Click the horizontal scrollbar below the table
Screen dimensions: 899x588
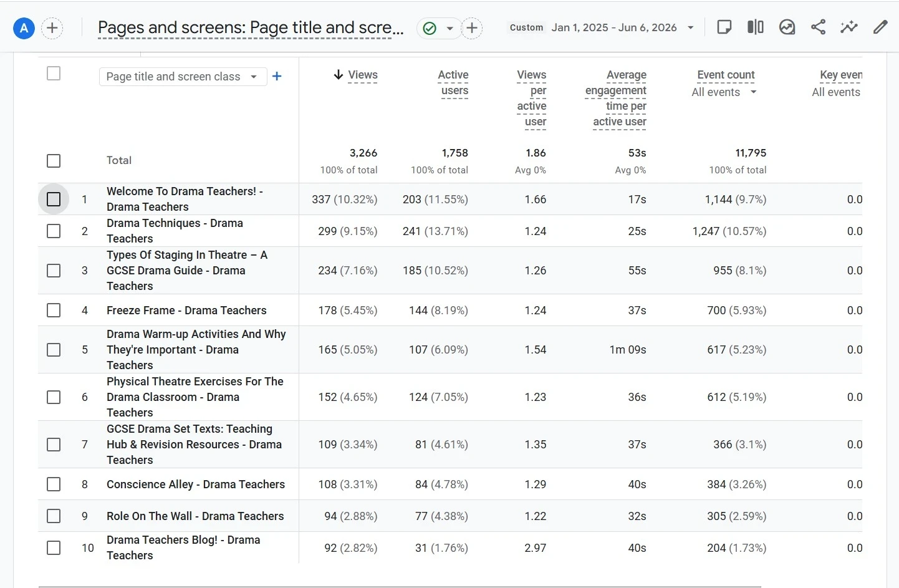pos(400,586)
